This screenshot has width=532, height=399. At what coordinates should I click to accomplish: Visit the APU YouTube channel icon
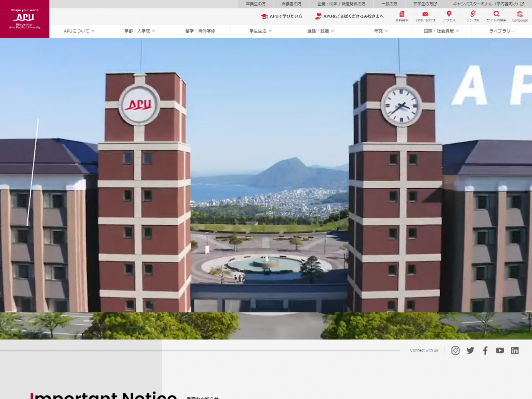500,350
